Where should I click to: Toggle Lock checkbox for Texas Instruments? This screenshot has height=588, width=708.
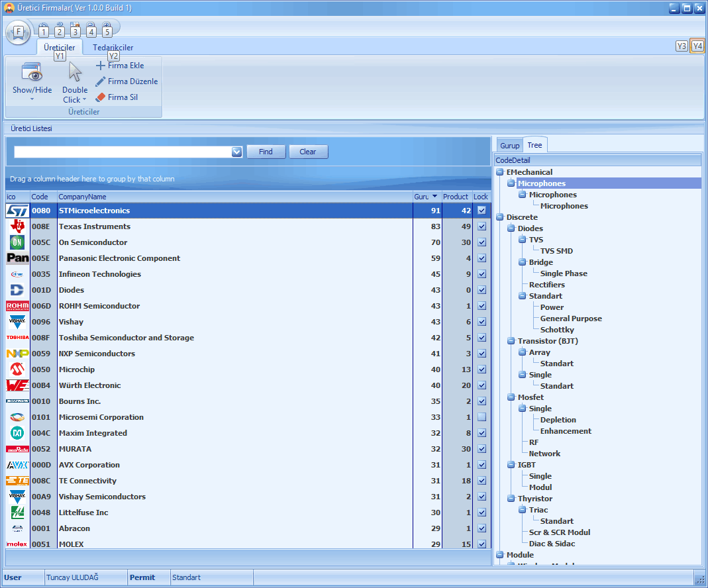point(481,226)
